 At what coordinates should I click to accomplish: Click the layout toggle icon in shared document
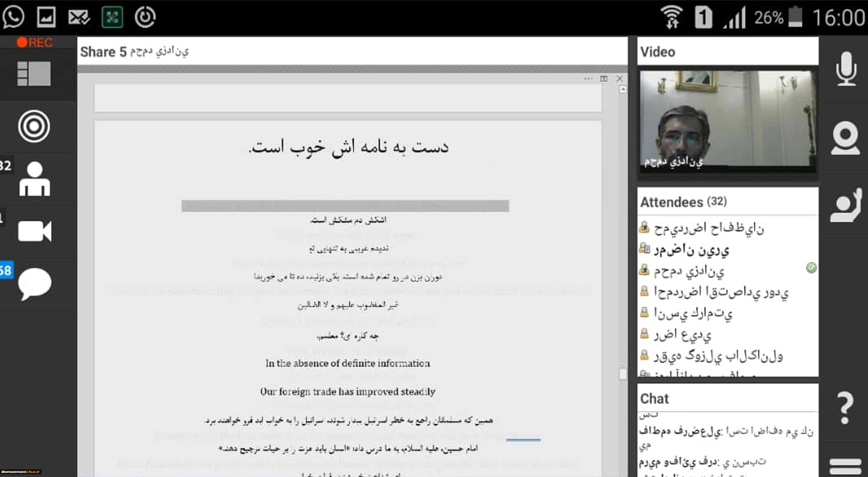(x=603, y=79)
